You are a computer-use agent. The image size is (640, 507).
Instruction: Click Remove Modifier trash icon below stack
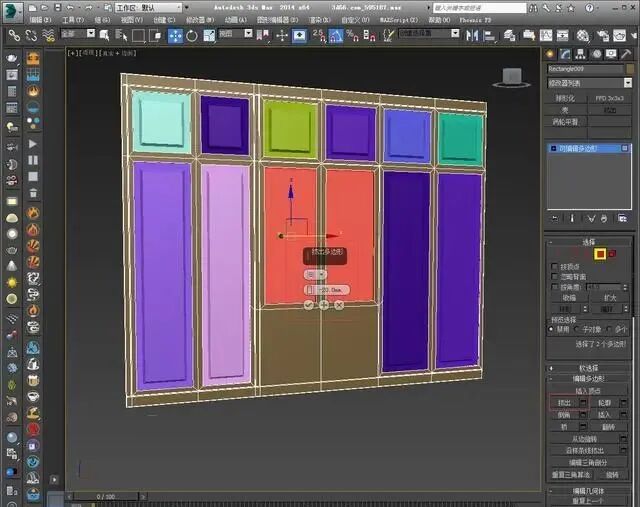pyautogui.click(x=604, y=219)
